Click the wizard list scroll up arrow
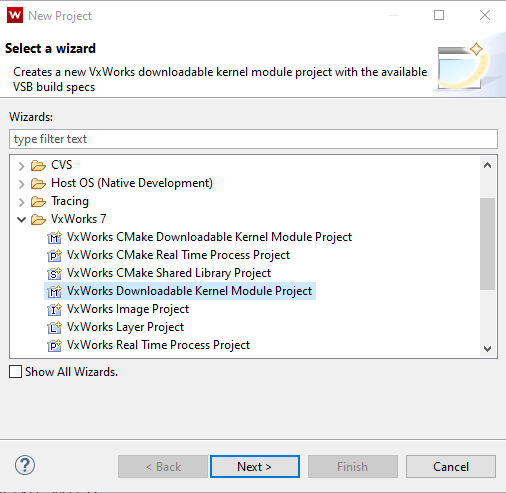The height and width of the screenshot is (493, 506). click(487, 165)
